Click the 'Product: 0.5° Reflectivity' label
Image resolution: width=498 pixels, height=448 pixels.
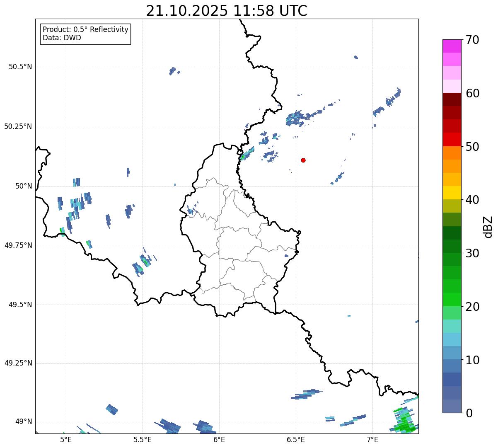(x=86, y=30)
